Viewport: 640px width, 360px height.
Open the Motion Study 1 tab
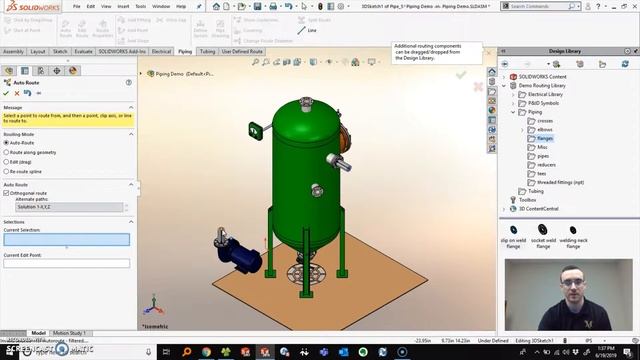[x=70, y=333]
